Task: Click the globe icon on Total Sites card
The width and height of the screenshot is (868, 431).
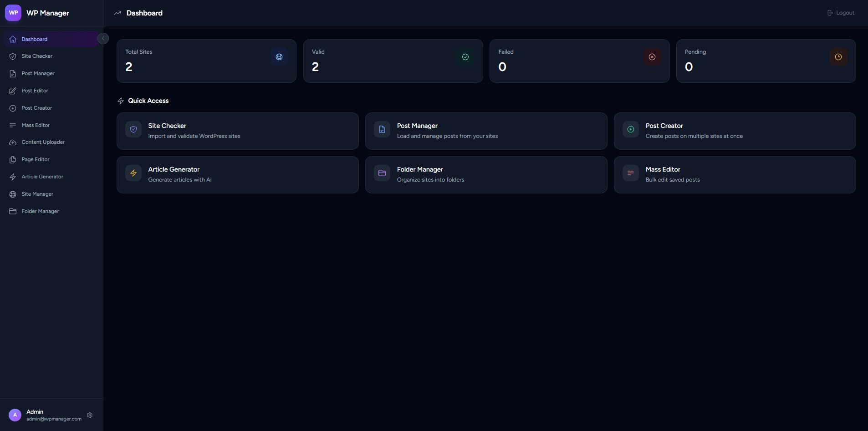Action: [279, 57]
